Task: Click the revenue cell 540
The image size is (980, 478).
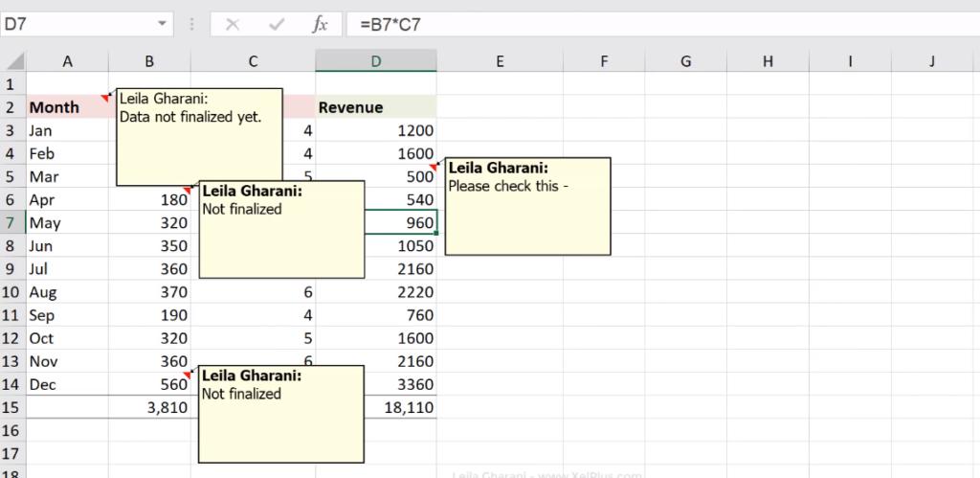Action: click(x=400, y=199)
